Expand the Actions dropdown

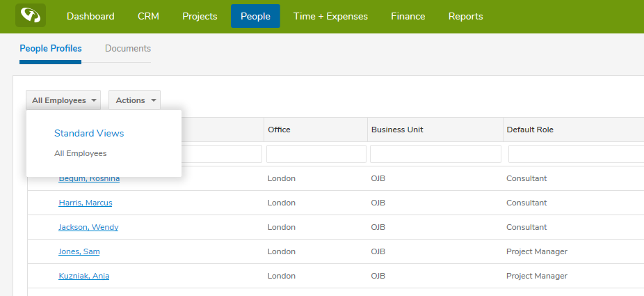[x=135, y=100]
